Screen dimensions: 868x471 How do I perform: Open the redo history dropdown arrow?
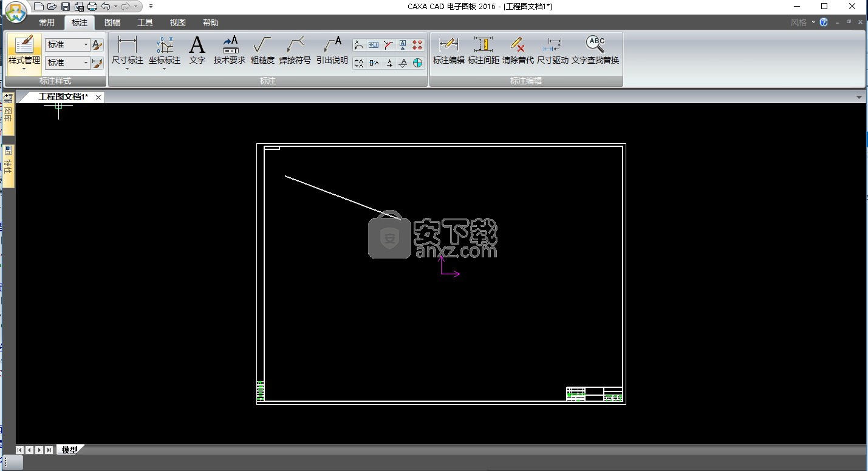click(x=135, y=7)
